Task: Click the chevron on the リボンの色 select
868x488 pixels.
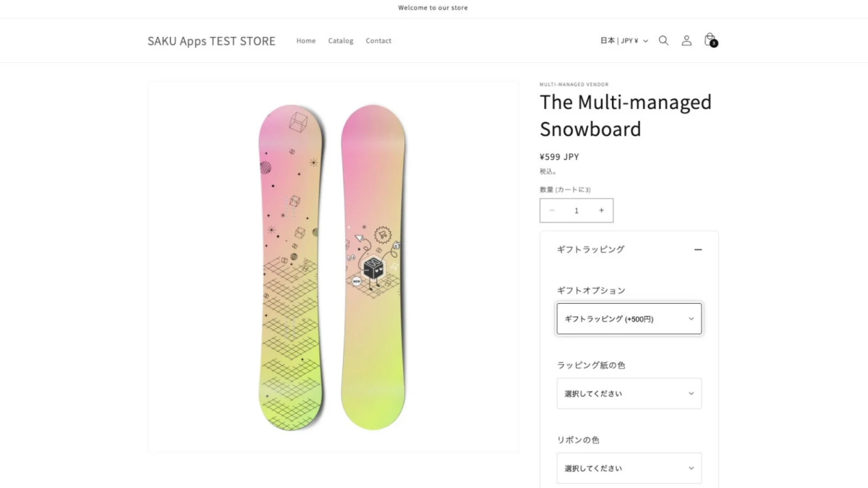Action: point(692,468)
